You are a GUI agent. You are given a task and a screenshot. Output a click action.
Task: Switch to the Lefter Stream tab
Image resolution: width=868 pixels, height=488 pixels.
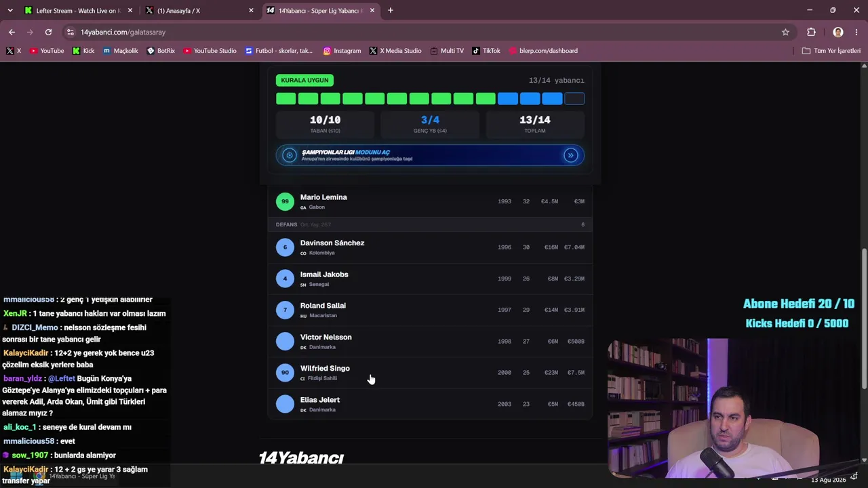(x=77, y=11)
